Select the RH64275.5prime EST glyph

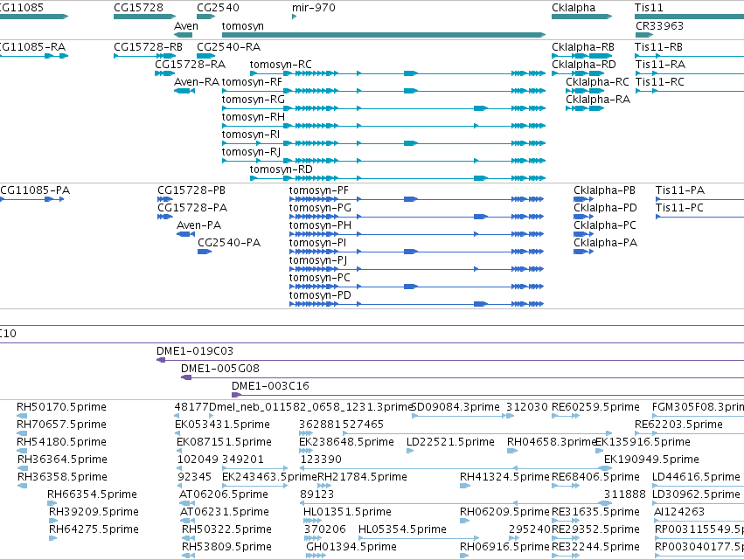tap(52, 538)
